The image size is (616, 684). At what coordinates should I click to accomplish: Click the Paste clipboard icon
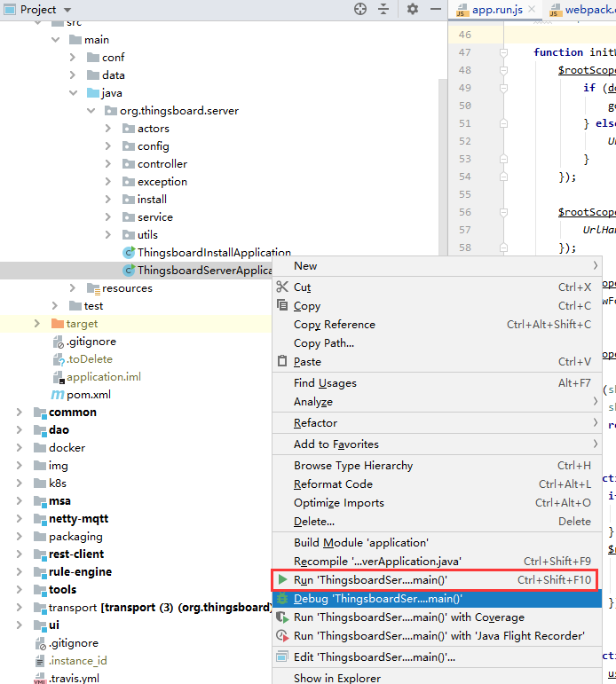[x=282, y=361]
